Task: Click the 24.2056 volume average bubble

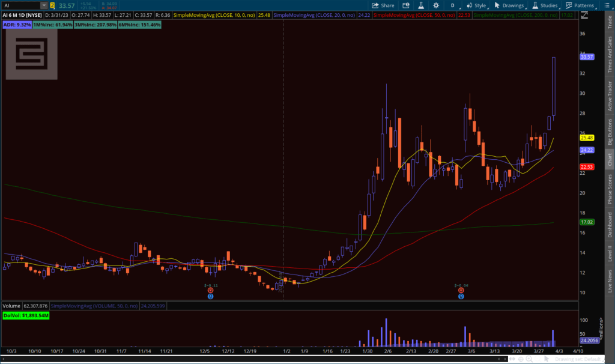Action: click(x=589, y=341)
